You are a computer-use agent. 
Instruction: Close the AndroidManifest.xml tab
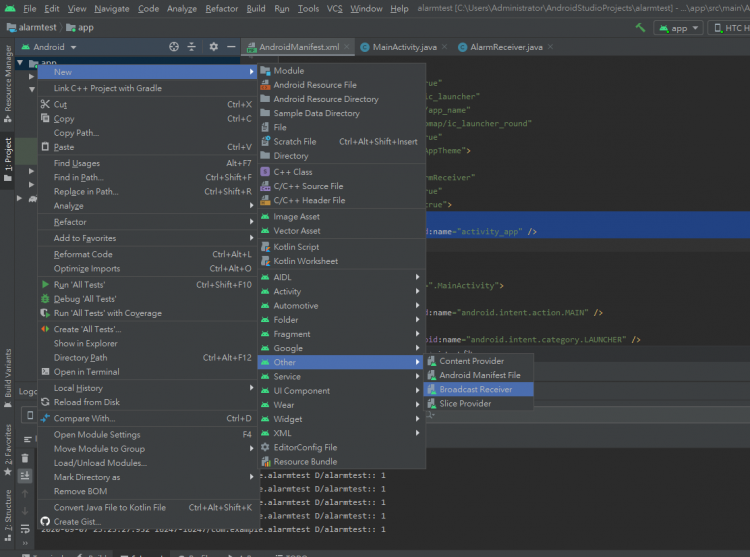click(346, 47)
